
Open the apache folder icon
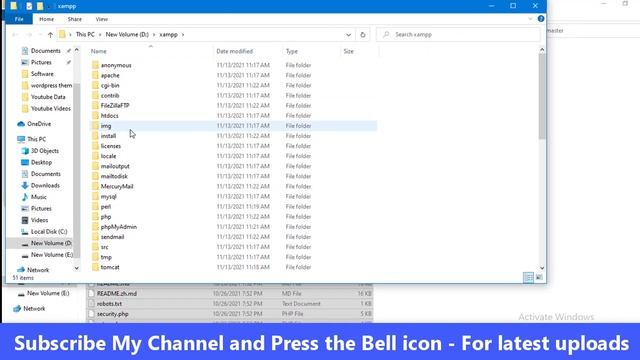pos(95,76)
